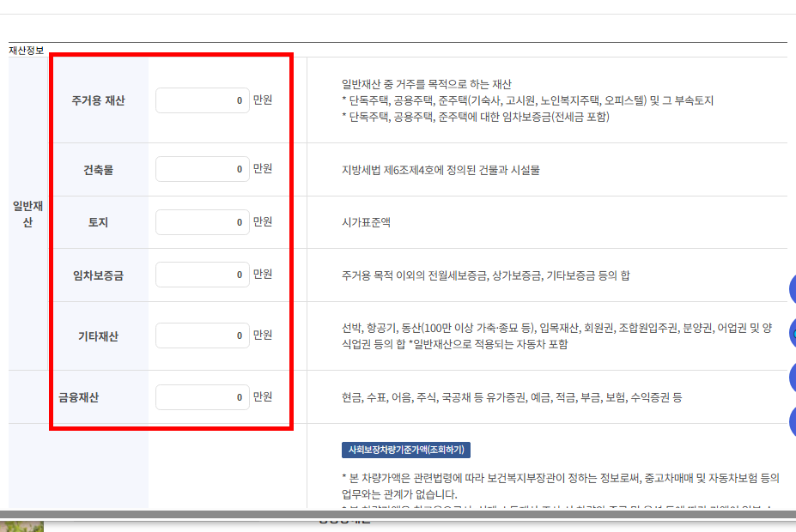The image size is (796, 532).
Task: Select the 토지 row label
Action: click(x=100, y=221)
